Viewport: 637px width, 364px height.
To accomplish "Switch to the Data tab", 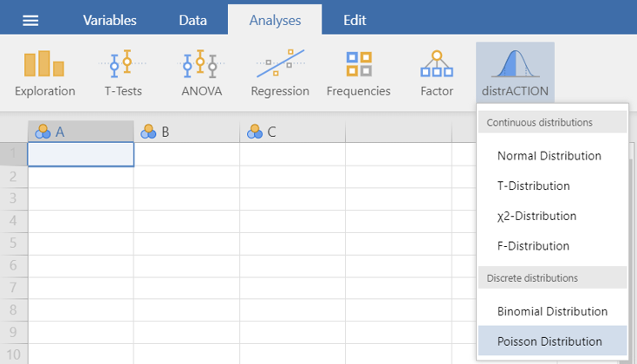I will (193, 21).
